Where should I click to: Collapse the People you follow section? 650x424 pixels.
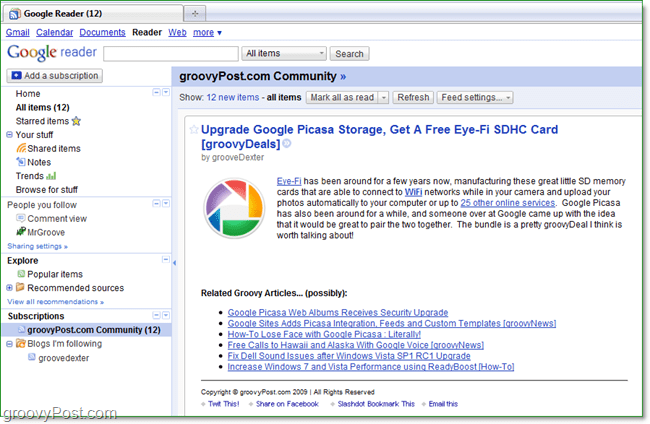156,203
